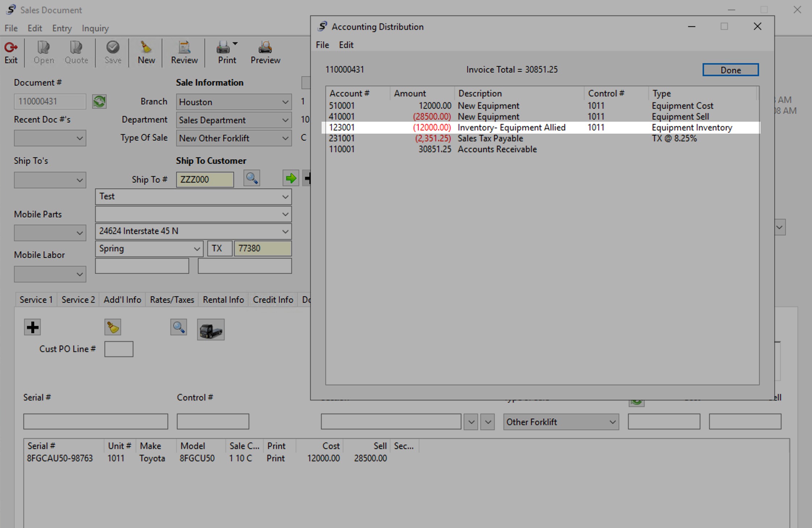Click the forklift truck icon in Service tab

pos(211,330)
